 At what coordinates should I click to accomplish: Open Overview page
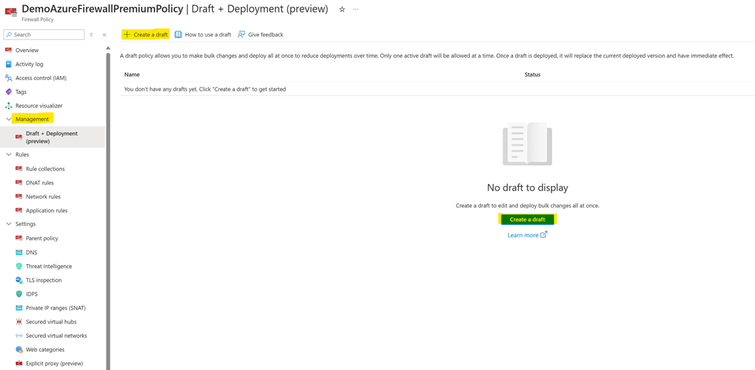(27, 50)
